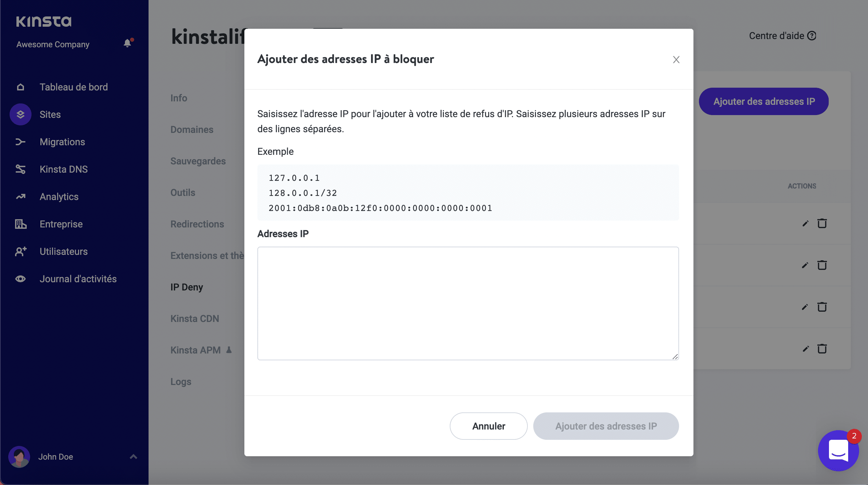Open Tableau de bord from sidebar

(73, 87)
